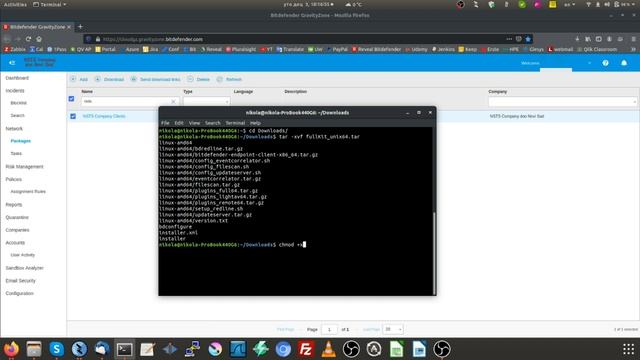Bookmark this page with the star icon
Image resolution: width=640 pixels, height=360 pixels.
[x=528, y=39]
